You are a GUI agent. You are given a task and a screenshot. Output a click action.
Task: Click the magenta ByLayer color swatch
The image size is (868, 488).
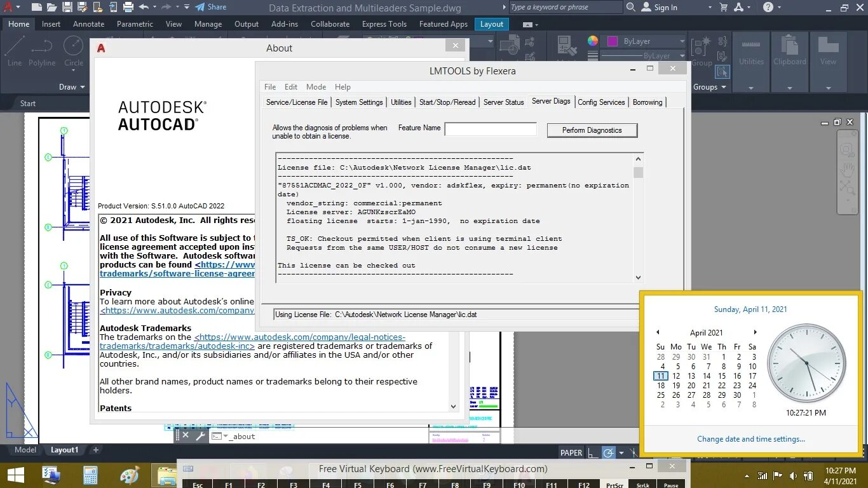(x=613, y=41)
